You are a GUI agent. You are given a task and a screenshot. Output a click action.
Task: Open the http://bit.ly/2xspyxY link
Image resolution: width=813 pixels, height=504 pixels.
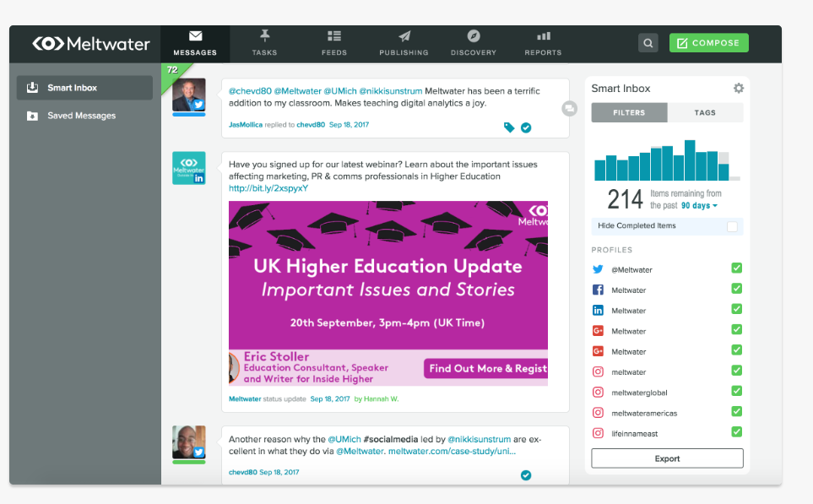click(x=268, y=188)
